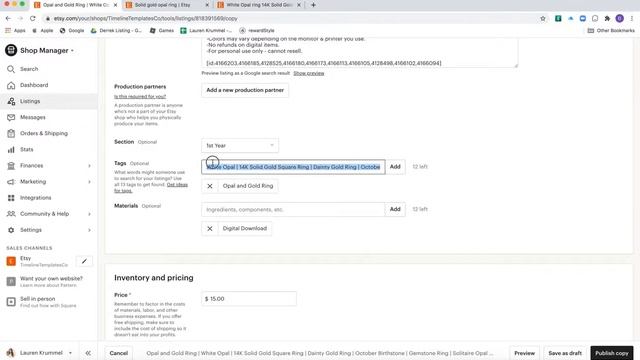Click Add a new production partner
640x360 pixels.
(x=245, y=90)
